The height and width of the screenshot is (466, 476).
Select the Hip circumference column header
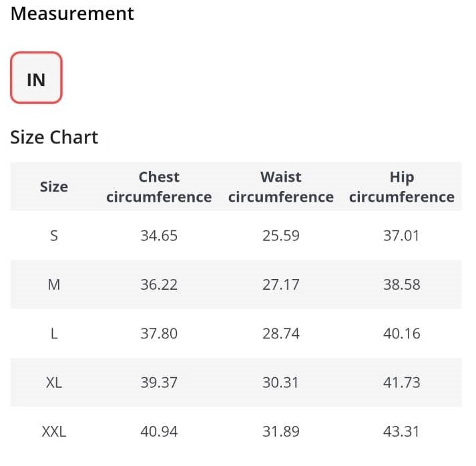click(402, 187)
